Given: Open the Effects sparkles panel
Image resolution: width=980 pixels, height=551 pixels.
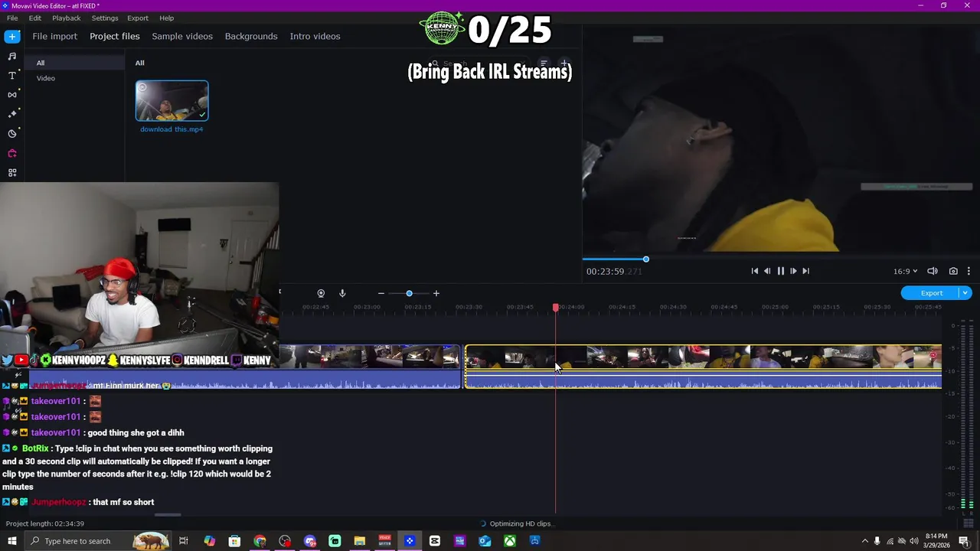Looking at the screenshot, I should (x=12, y=114).
